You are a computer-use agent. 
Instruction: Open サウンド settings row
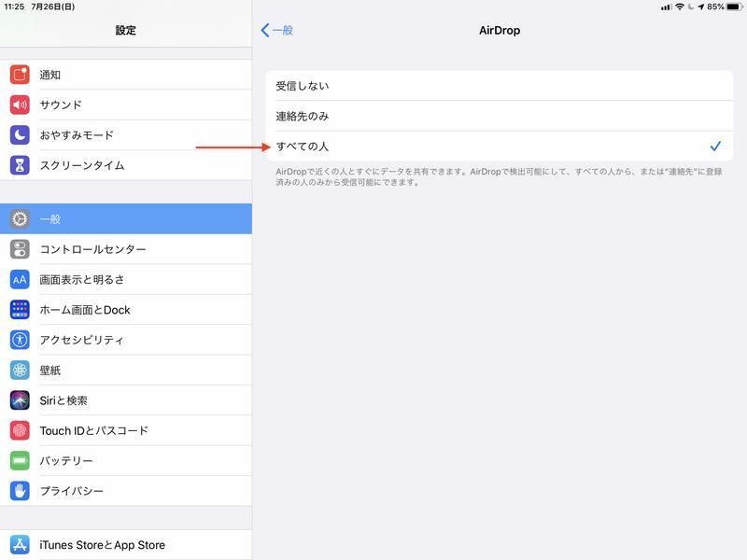[126, 105]
